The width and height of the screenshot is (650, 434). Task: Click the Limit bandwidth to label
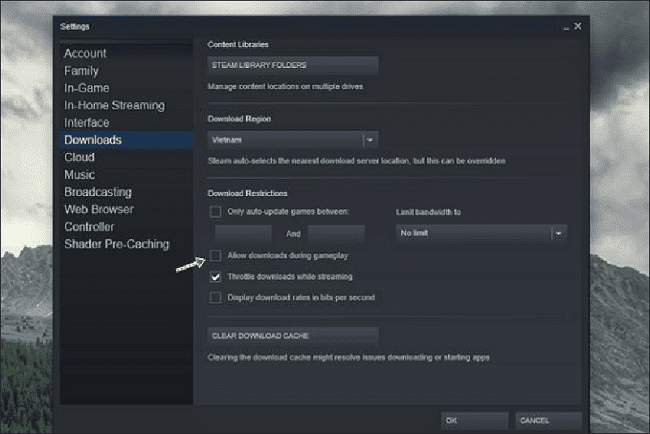click(428, 212)
